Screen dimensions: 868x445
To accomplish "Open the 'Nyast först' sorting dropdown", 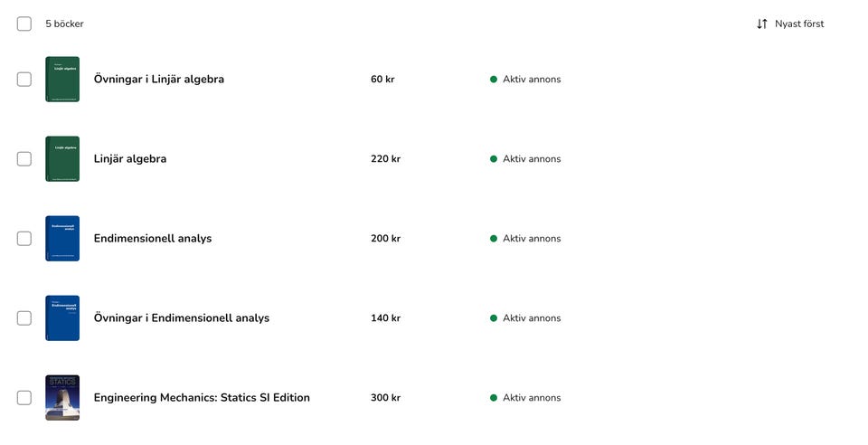I will tap(798, 24).
